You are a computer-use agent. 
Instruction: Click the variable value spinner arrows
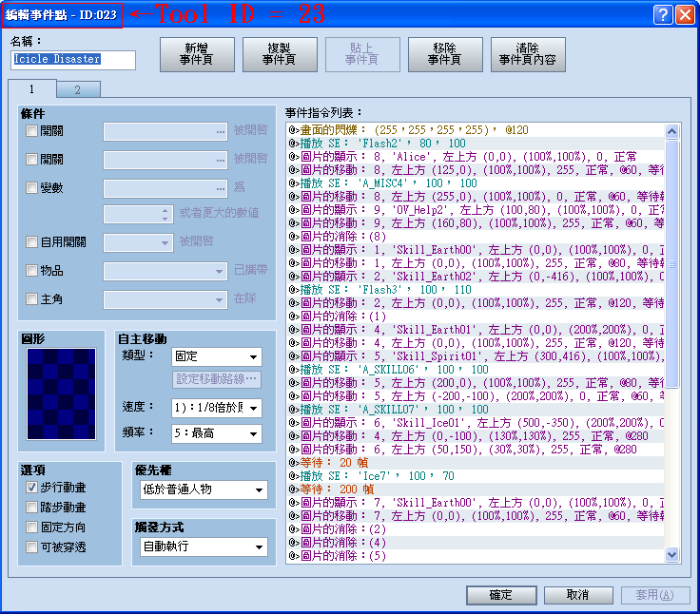point(165,214)
